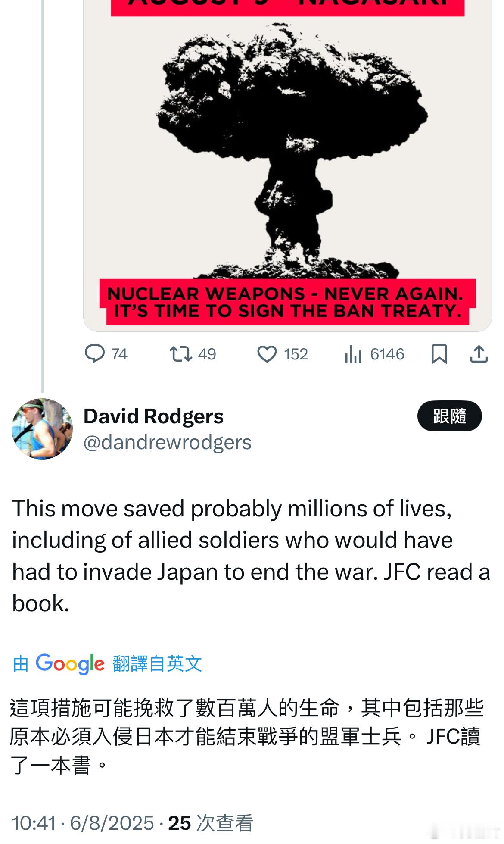Image resolution: width=504 pixels, height=844 pixels.
Task: View analytics via the bar chart icon
Action: [353, 354]
